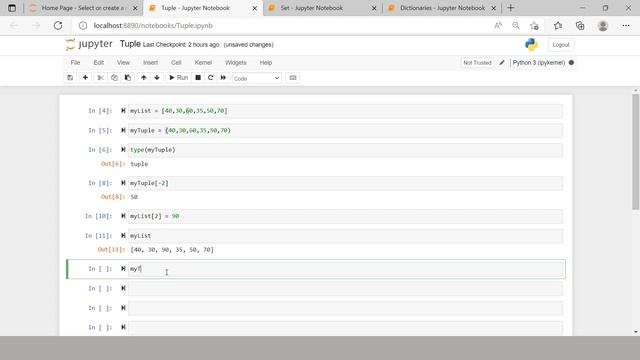Click the type(myTuple) code cell
This screenshot has width=640, height=360.
[x=345, y=150]
